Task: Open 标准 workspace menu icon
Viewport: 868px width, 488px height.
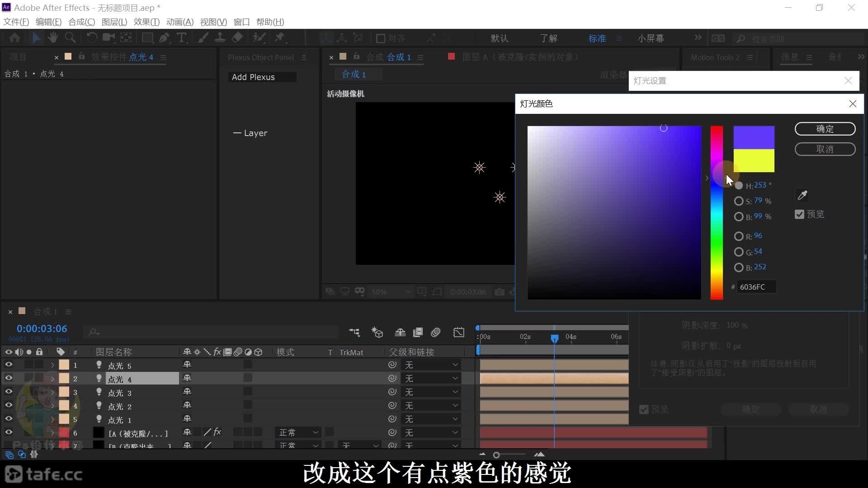Action: pos(619,38)
